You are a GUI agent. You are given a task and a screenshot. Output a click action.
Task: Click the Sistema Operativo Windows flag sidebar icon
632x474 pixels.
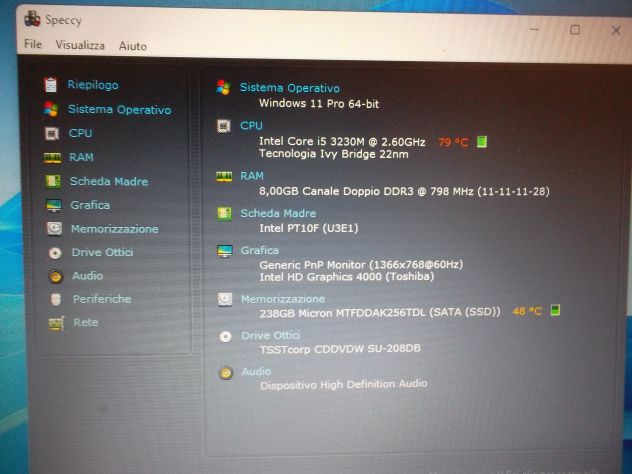pyautogui.click(x=51, y=109)
